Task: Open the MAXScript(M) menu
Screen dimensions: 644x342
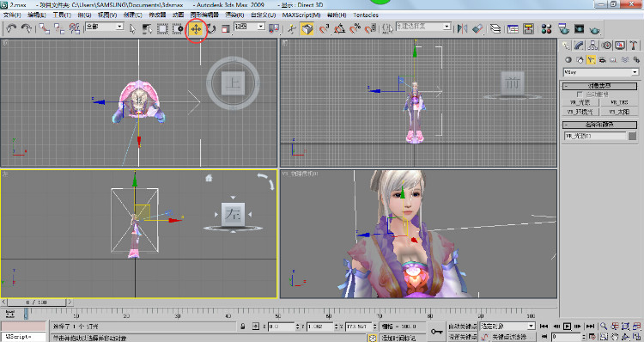Action: pos(301,15)
